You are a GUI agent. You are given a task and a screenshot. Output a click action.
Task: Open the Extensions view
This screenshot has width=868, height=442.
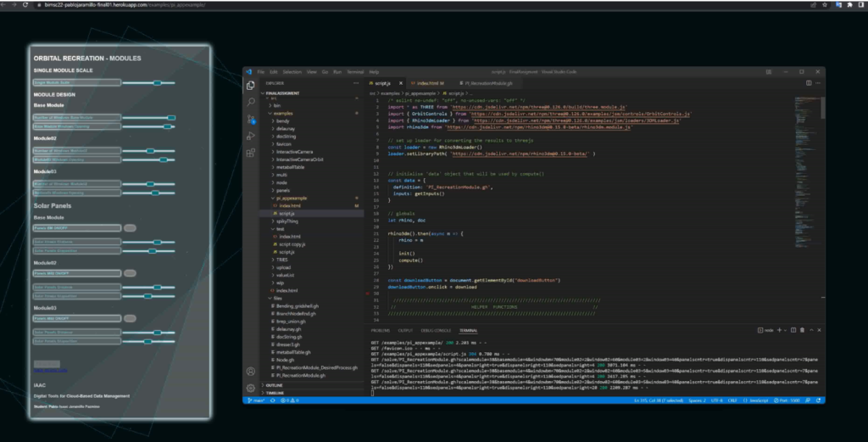tap(251, 153)
